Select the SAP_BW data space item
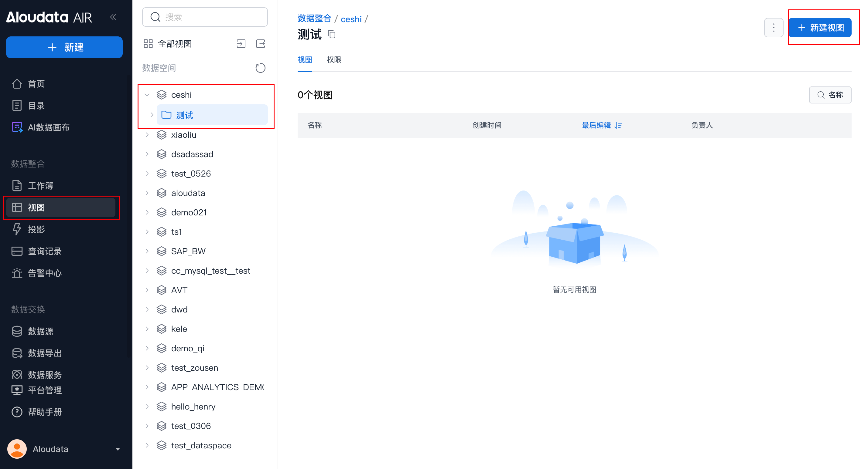 [x=188, y=251]
